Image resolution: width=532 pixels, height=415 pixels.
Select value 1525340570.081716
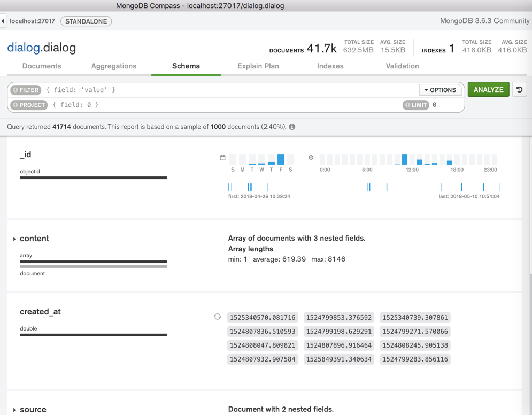263,318
